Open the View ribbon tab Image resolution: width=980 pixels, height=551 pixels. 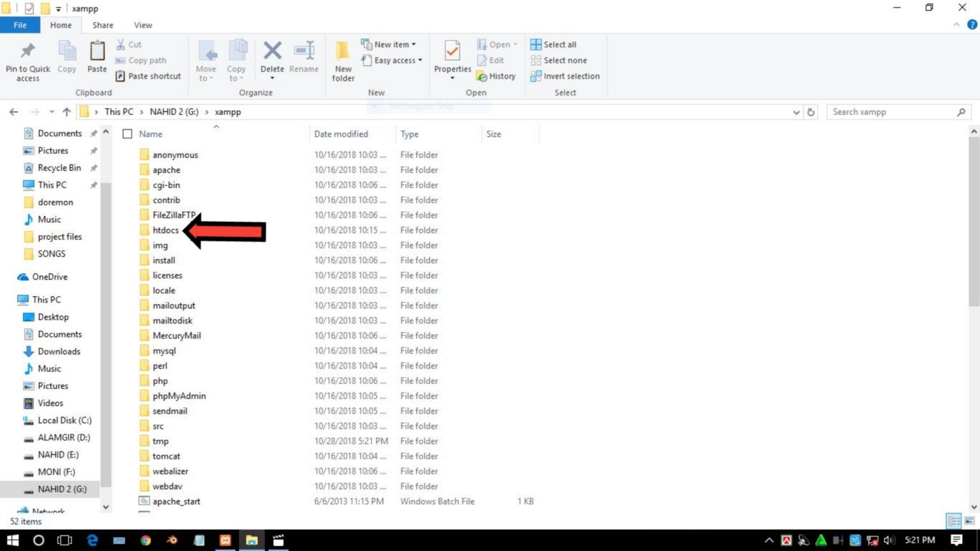[143, 25]
